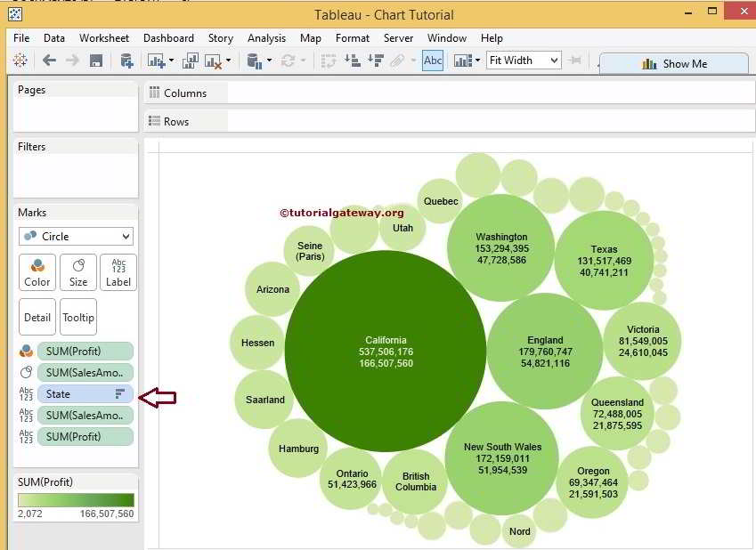Click the Duplicate worksheet toolbar icon
This screenshot has width=756, height=550.
[191, 61]
